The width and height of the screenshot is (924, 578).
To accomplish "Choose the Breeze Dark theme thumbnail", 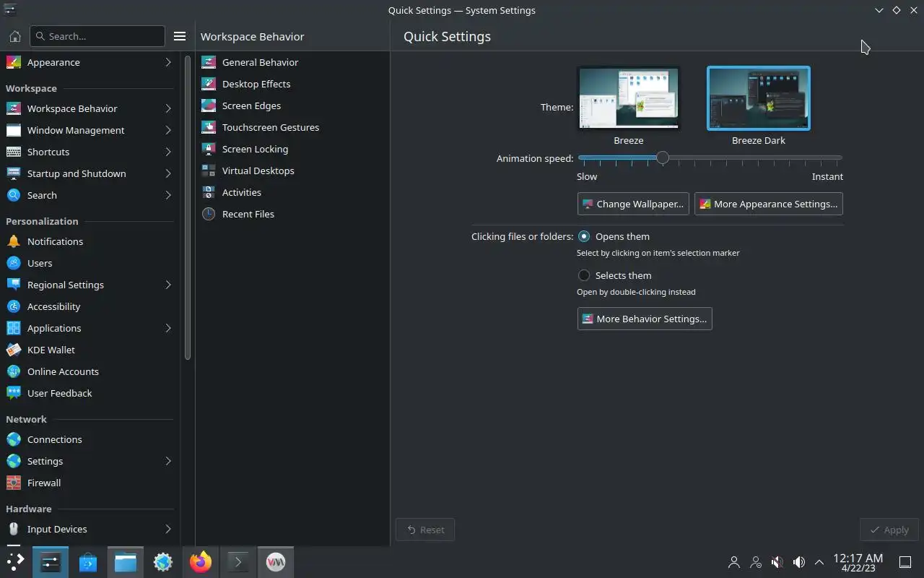I will point(759,98).
